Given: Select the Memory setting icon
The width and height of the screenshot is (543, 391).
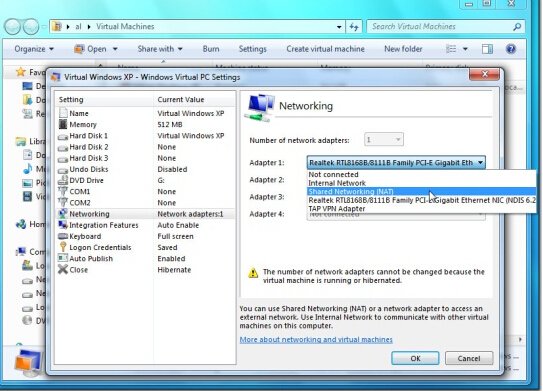Looking at the screenshot, I should pyautogui.click(x=63, y=124).
